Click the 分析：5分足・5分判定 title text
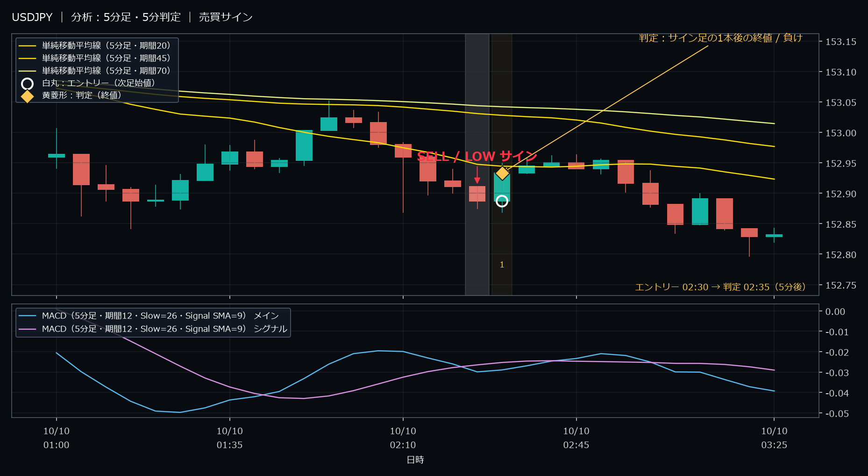Screen dimensions: 868x476 pos(126,17)
